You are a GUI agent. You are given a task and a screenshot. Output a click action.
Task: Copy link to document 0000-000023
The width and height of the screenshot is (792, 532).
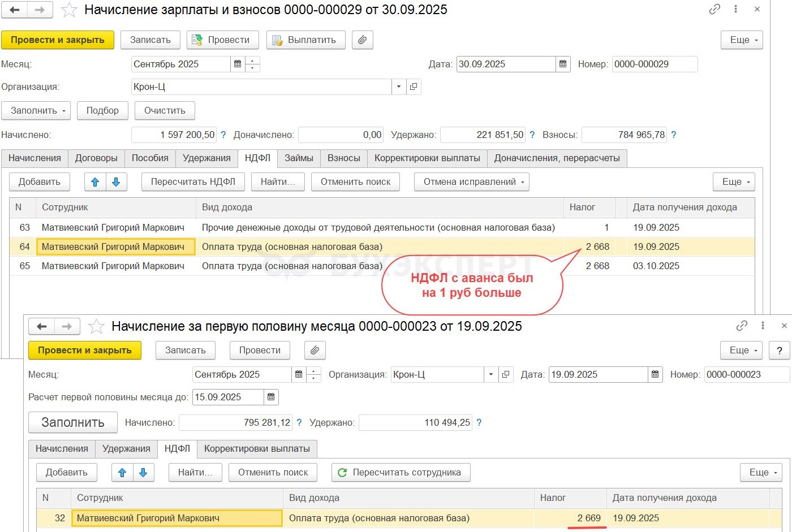[742, 326]
